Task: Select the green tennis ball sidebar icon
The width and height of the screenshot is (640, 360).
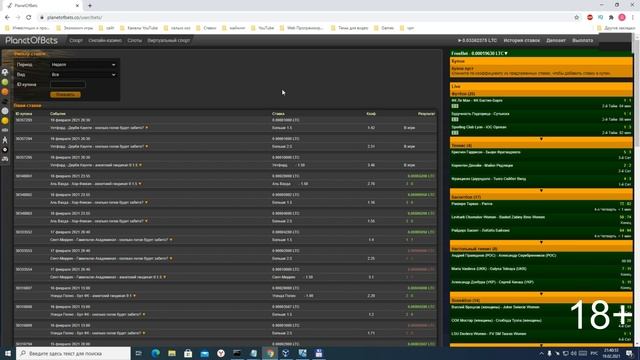Action: click(5, 82)
